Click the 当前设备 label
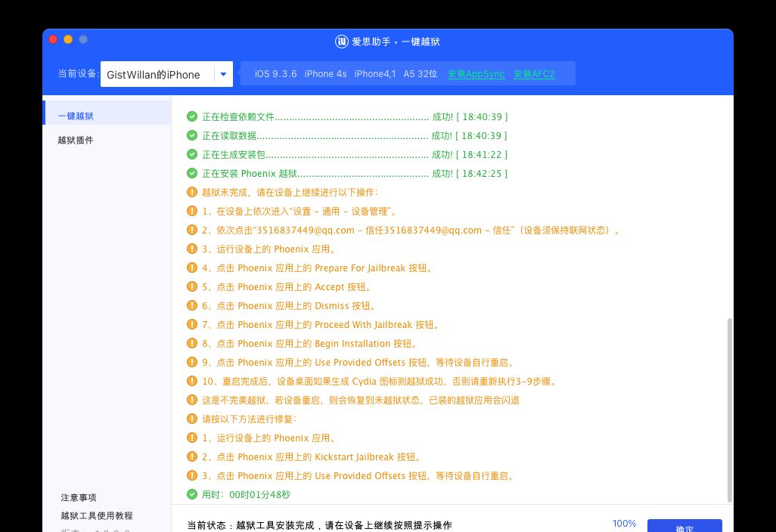 tap(78, 73)
